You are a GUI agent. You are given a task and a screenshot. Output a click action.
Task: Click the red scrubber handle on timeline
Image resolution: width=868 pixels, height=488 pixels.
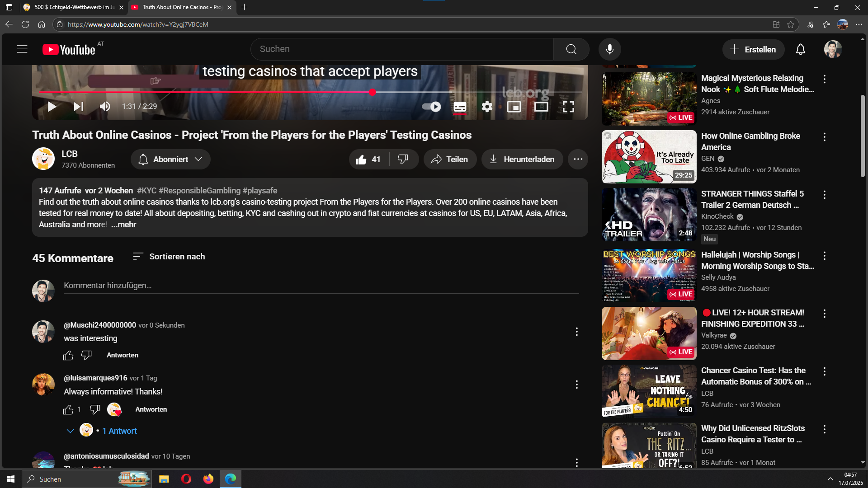(x=372, y=92)
